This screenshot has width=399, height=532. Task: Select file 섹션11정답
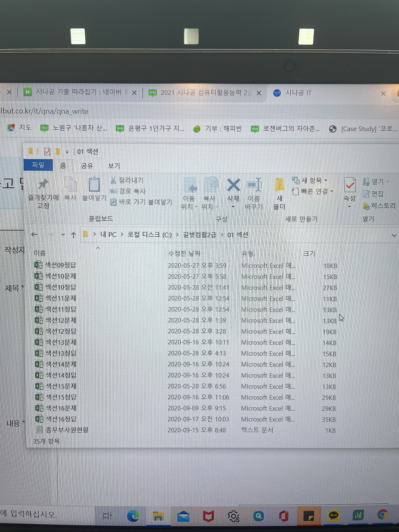56,309
